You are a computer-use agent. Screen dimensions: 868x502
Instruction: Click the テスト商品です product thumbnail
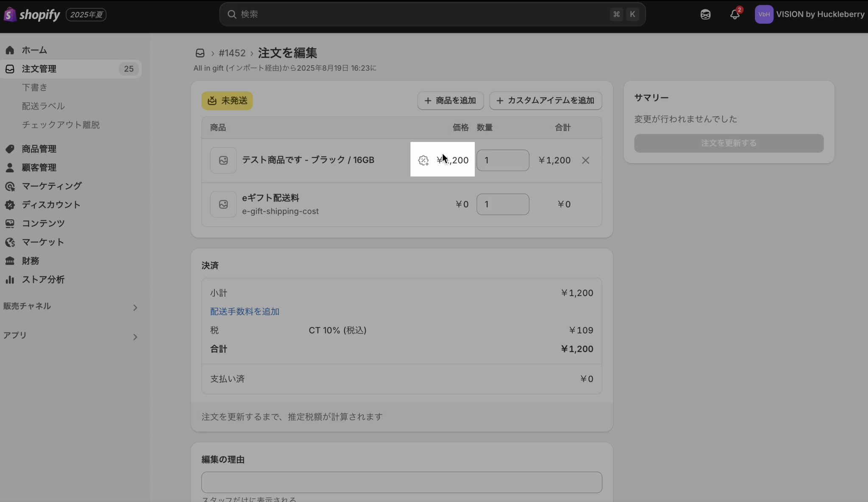click(223, 160)
